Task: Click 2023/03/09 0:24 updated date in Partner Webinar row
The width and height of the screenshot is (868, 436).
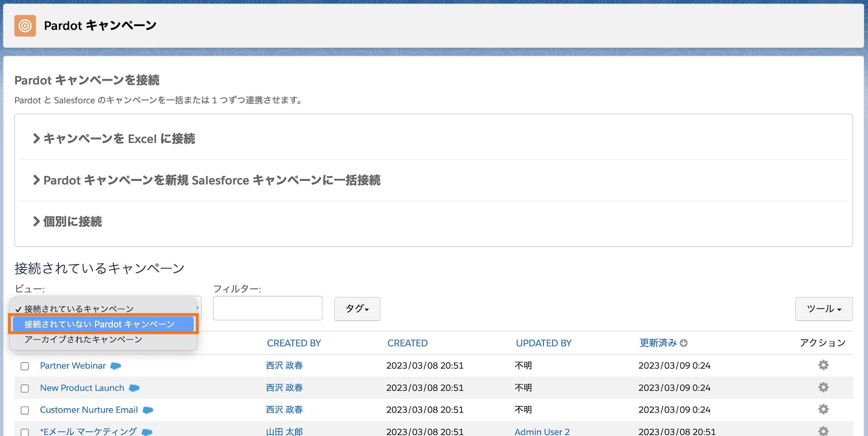Action: (x=674, y=366)
